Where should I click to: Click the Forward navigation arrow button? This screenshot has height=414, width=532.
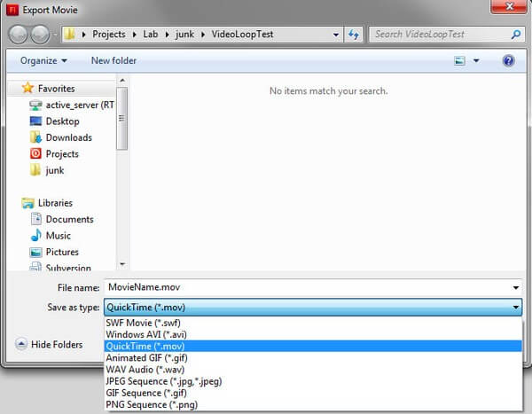click(x=40, y=35)
